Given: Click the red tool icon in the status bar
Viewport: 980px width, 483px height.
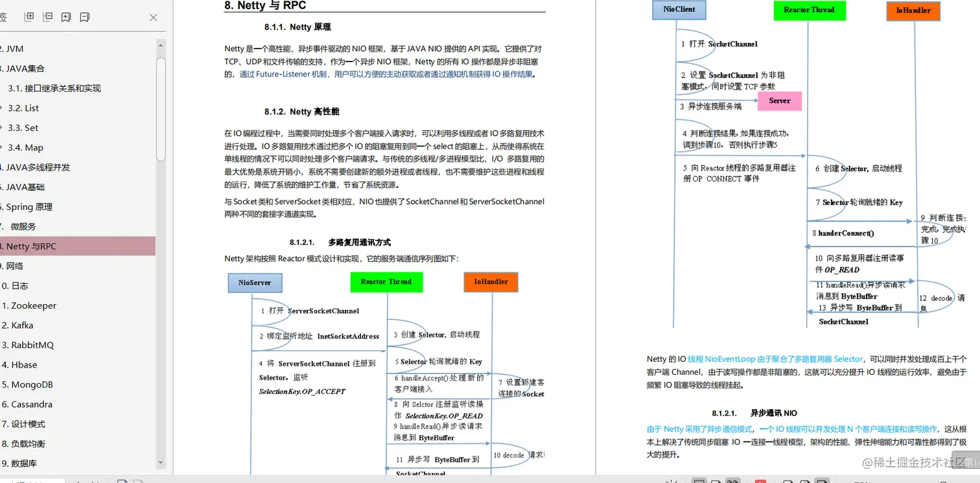Looking at the screenshot, I should click(760, 482).
